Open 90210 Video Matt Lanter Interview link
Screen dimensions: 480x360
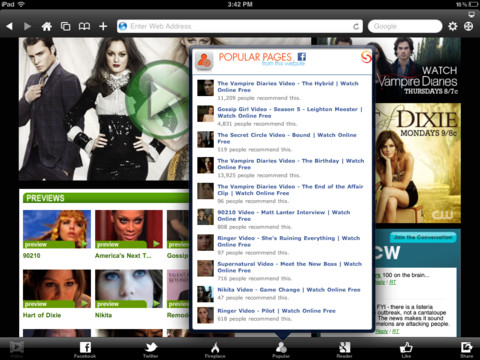[x=284, y=215]
